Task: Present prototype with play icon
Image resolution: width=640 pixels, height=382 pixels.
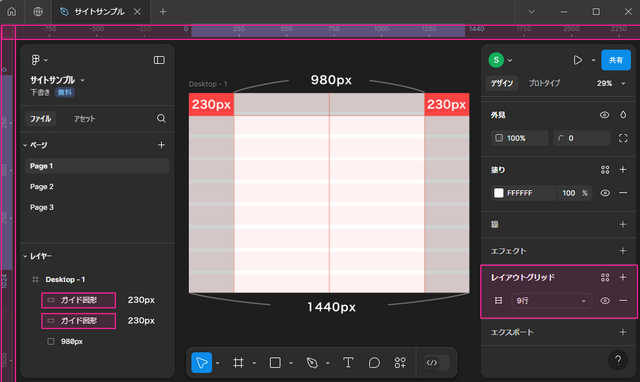Action: (x=578, y=60)
